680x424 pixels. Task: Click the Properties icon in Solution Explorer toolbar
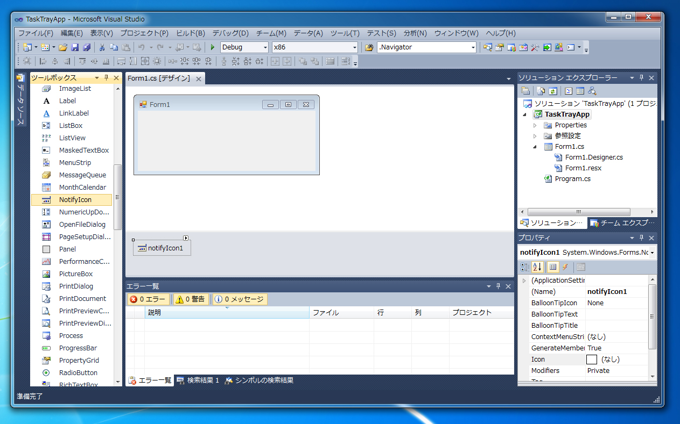click(525, 91)
